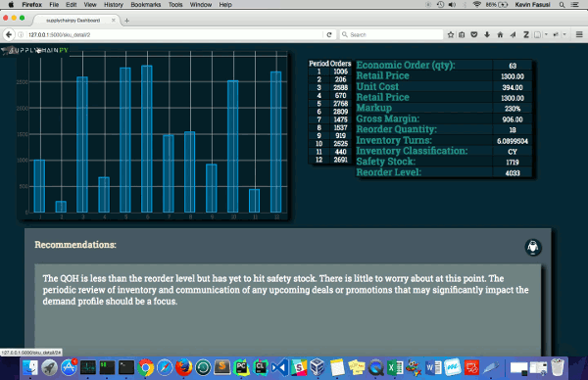Go to the home page icon

coord(500,34)
